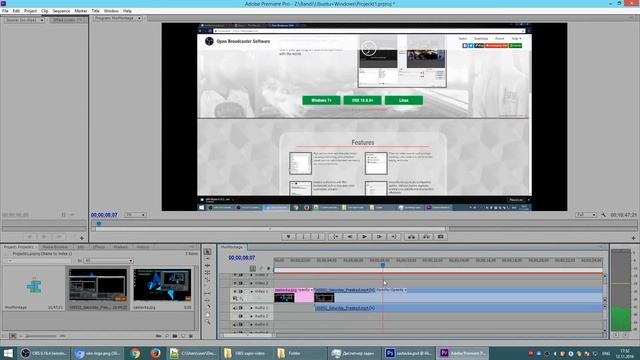Open the Title menu
This screenshot has height=360, width=640.
(95, 11)
